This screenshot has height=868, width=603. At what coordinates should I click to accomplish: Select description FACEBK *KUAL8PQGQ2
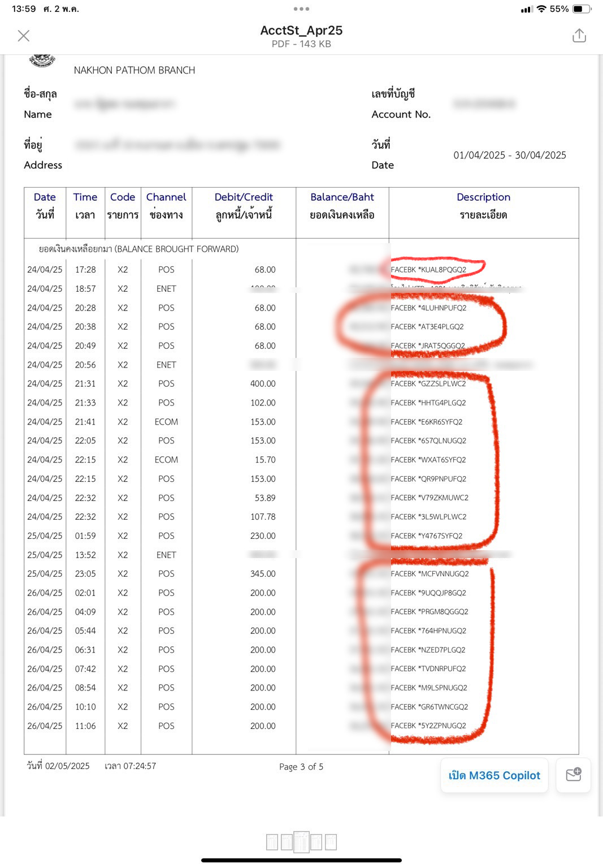click(x=428, y=270)
